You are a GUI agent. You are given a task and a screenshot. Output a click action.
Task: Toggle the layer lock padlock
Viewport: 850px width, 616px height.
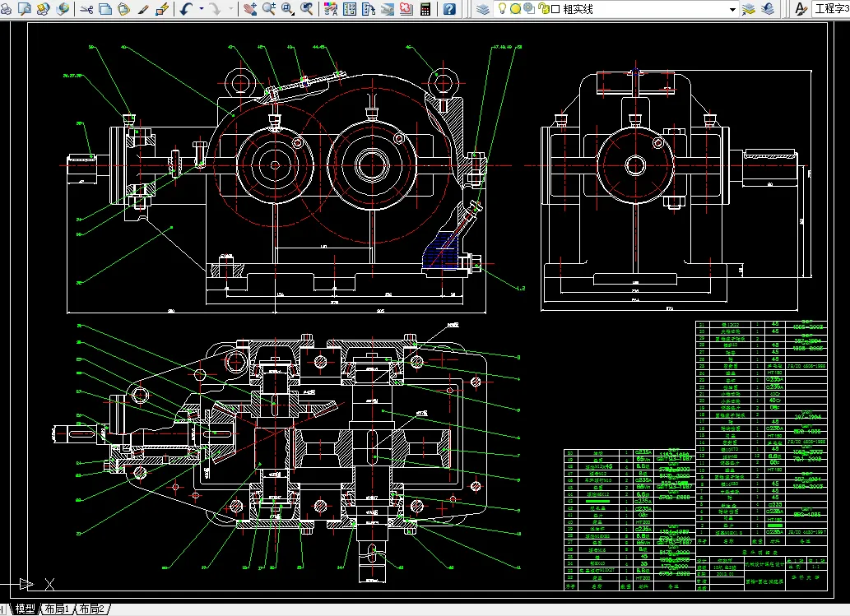coord(543,9)
